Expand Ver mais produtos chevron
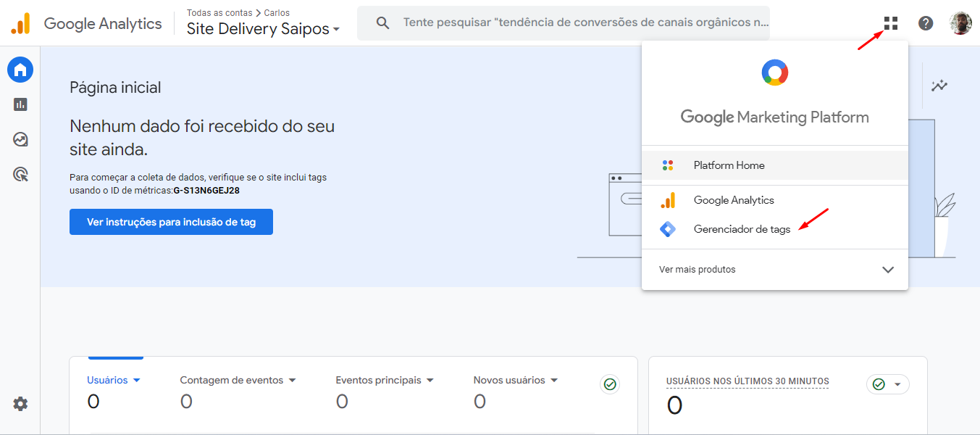Screen dimensions: 980x435 pos(888,270)
